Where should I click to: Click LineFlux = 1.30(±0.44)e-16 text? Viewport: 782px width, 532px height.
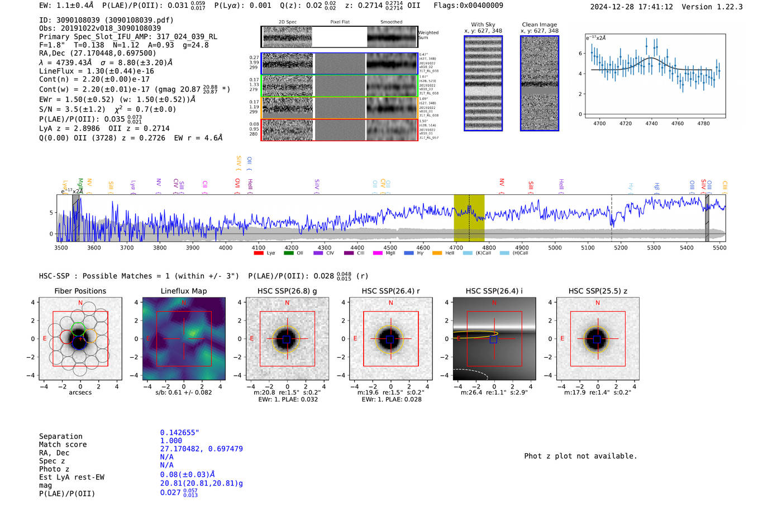97,71
